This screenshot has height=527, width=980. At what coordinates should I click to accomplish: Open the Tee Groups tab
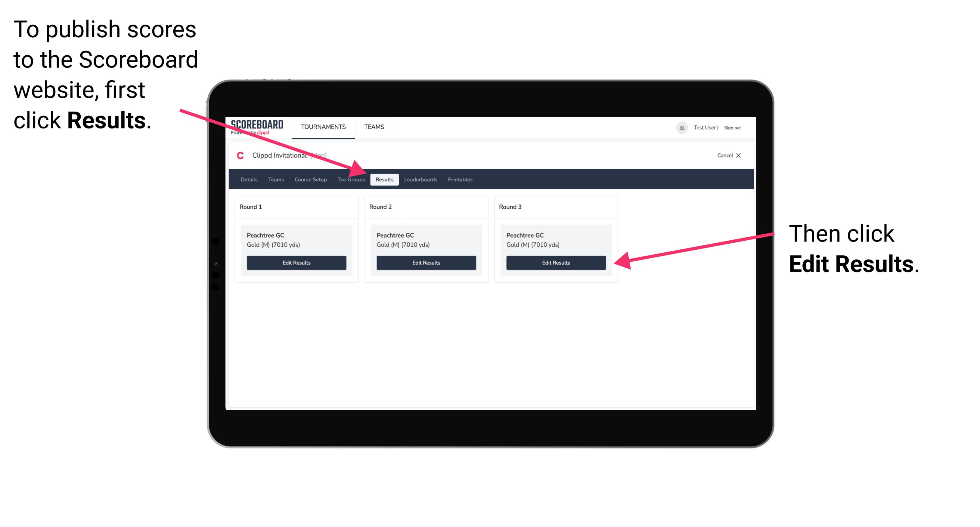click(351, 180)
